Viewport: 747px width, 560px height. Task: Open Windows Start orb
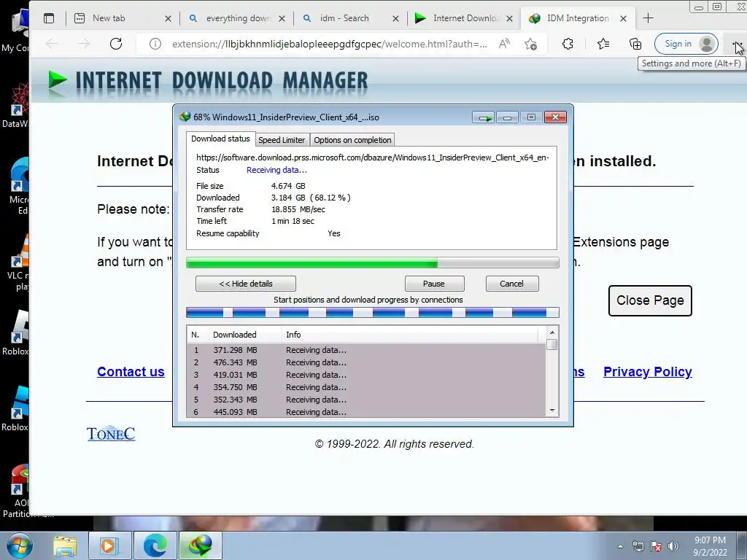click(x=20, y=545)
